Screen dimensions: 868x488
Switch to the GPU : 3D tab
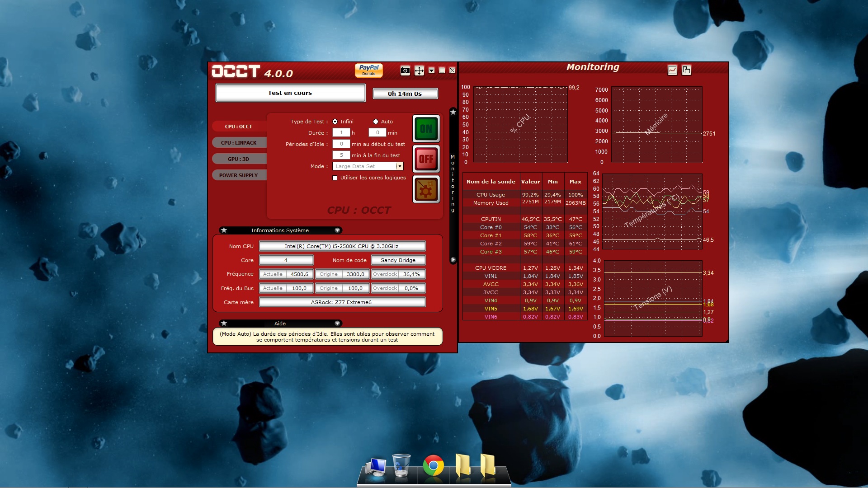tap(239, 159)
